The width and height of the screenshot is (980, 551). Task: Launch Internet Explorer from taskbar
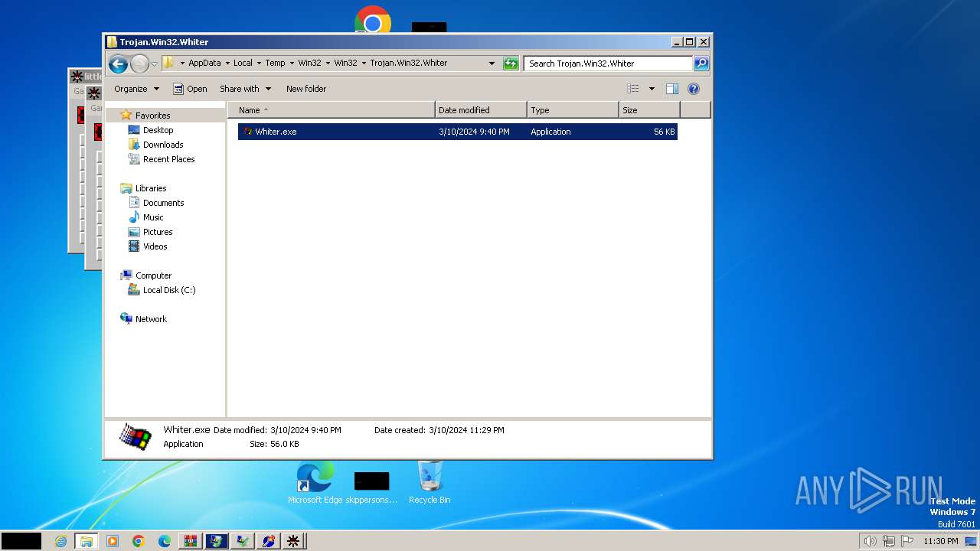[x=60, y=541]
